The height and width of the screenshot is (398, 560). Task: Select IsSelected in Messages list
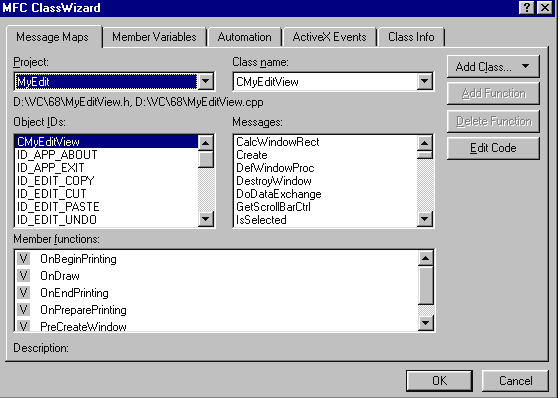point(325,219)
